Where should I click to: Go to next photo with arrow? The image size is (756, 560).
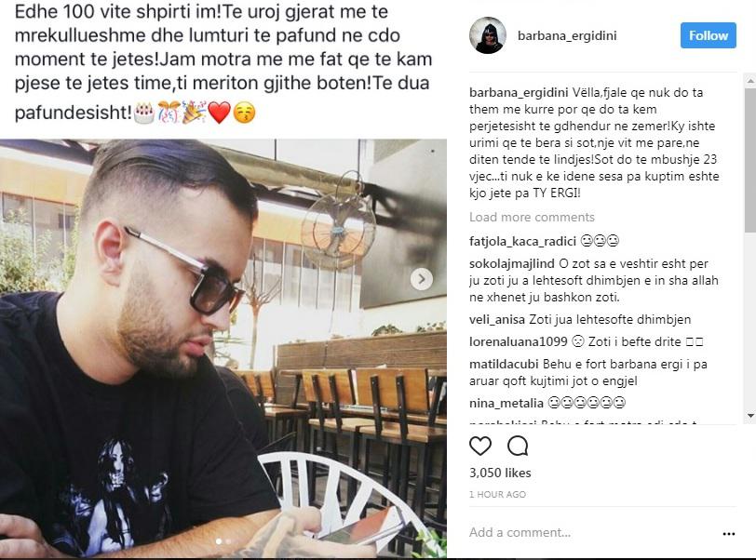coord(422,279)
